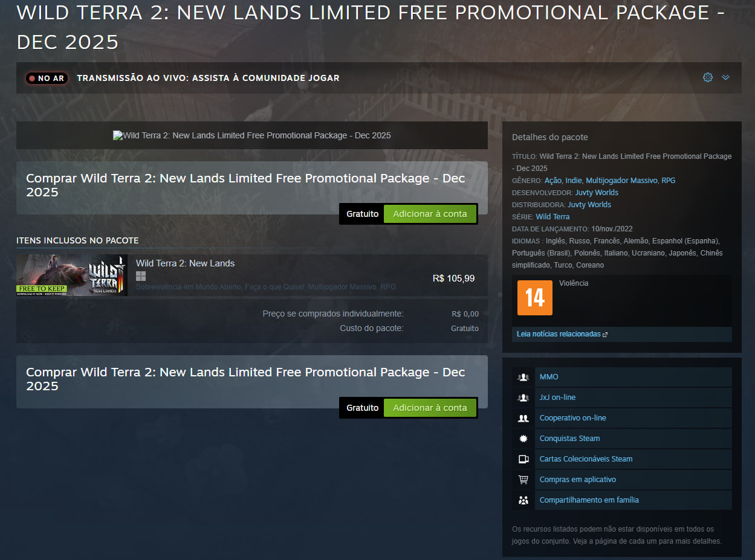Click the MMO people icon
This screenshot has height=560, width=755.
(x=523, y=377)
